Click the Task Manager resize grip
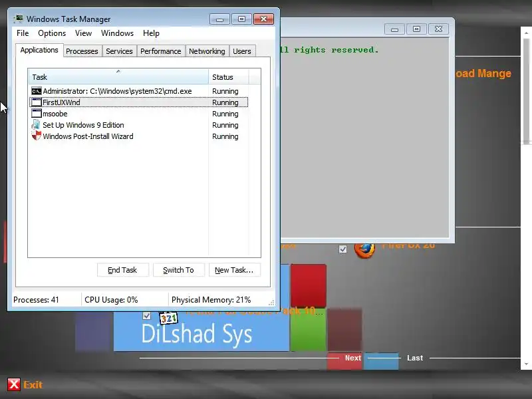The image size is (532, 399). [x=271, y=303]
